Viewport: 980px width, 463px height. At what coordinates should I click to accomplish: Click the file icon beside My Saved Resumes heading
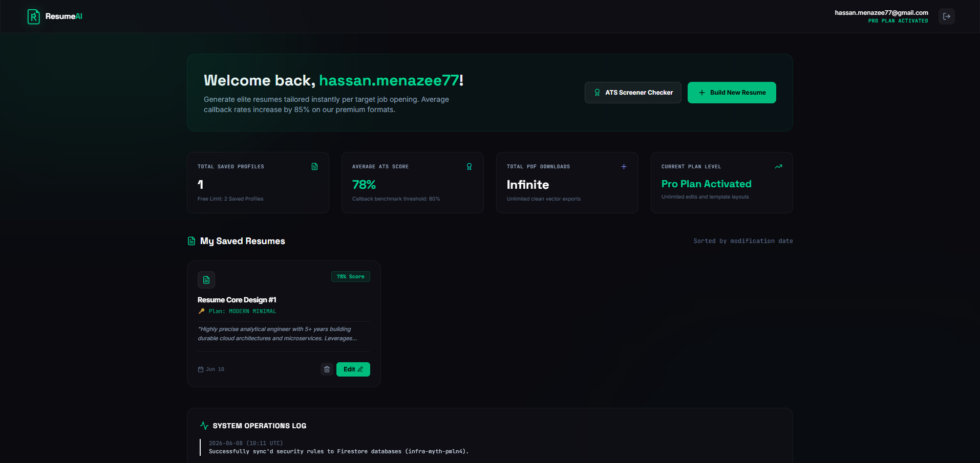(191, 241)
